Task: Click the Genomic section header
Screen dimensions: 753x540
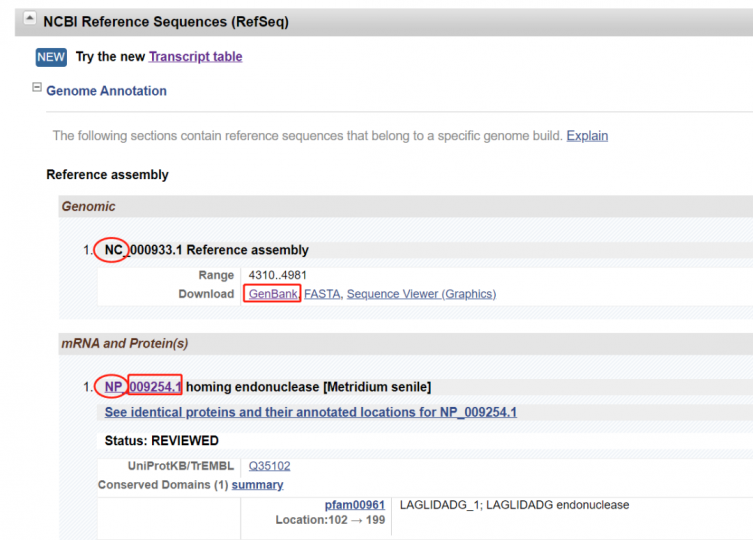Action: pos(89,207)
